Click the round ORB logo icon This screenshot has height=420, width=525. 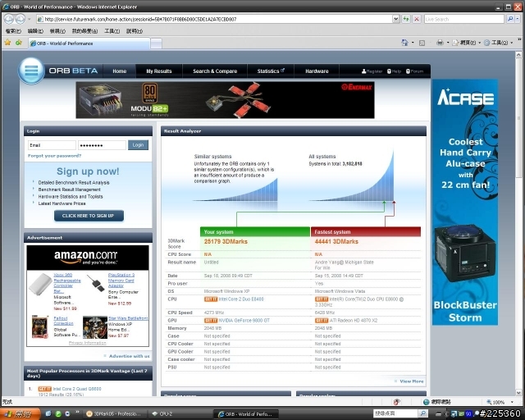31,71
